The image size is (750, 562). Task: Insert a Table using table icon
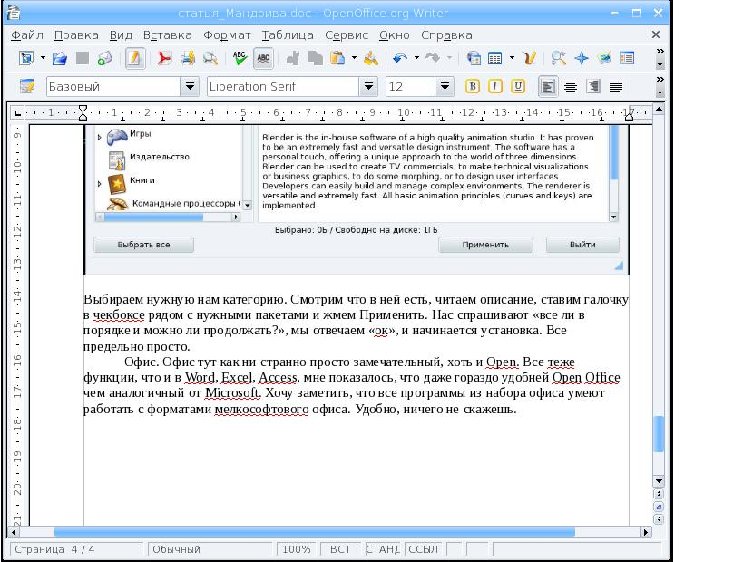click(495, 58)
